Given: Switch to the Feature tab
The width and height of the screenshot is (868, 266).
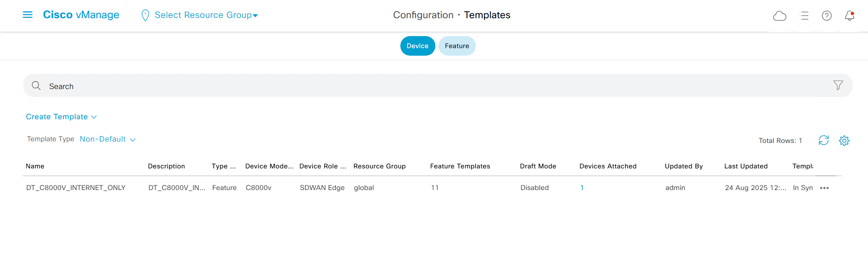Looking at the screenshot, I should tap(457, 46).
